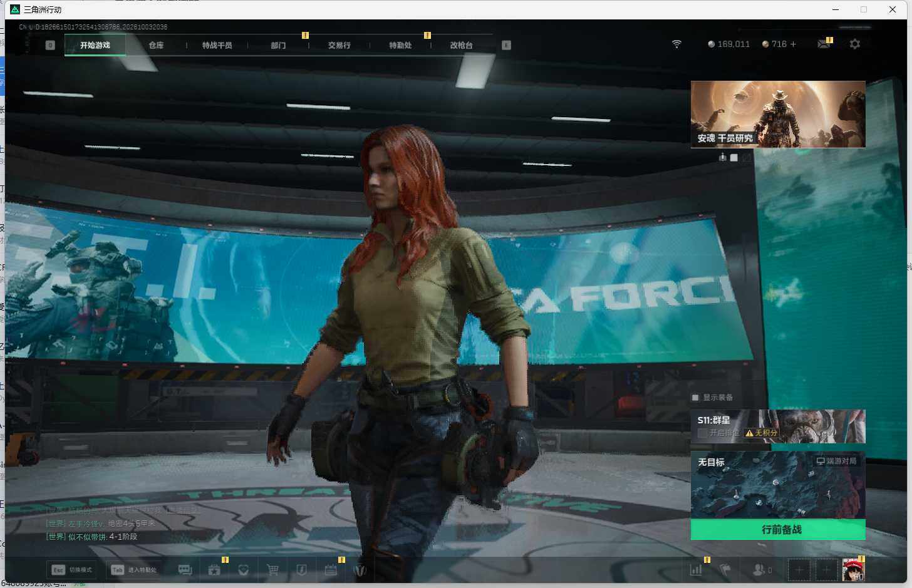Open the chat messages icon
The height and width of the screenshot is (588, 912).
pos(185,570)
